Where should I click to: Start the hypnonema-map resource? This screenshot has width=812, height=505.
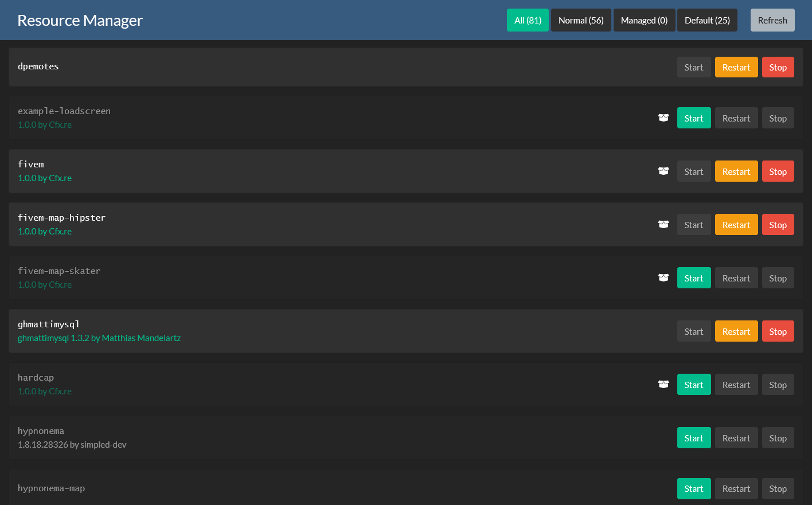[694, 488]
